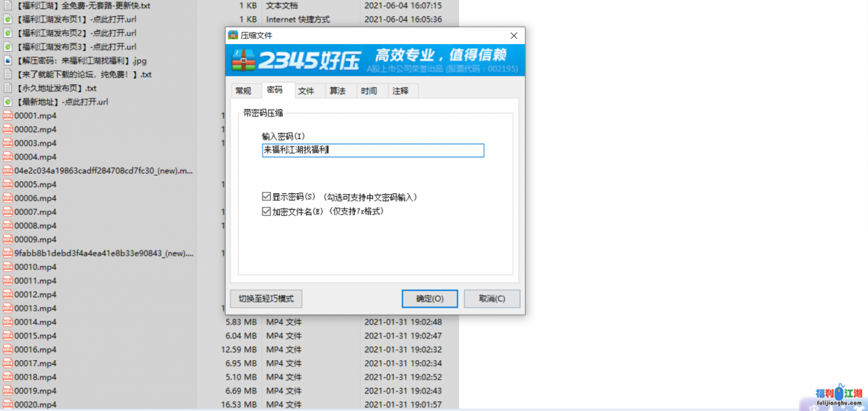Close the 压缩文件 dialog
Image resolution: width=868 pixels, height=411 pixels.
click(514, 35)
